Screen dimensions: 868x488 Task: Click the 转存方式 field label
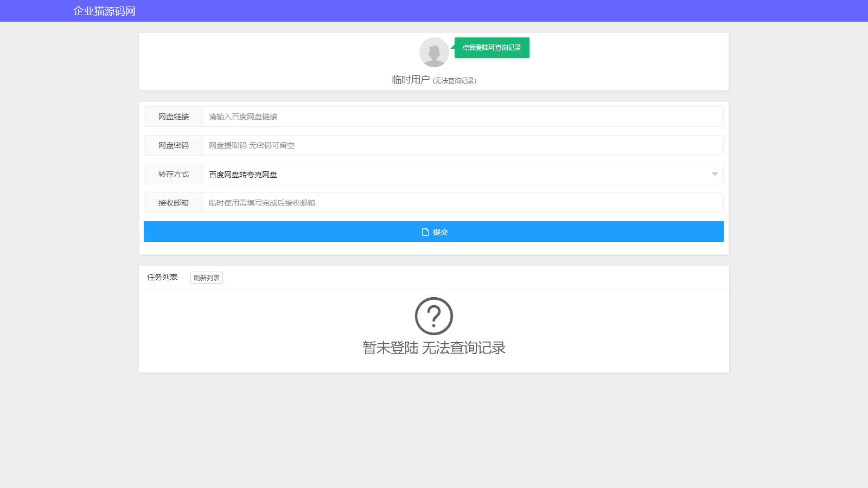click(174, 174)
